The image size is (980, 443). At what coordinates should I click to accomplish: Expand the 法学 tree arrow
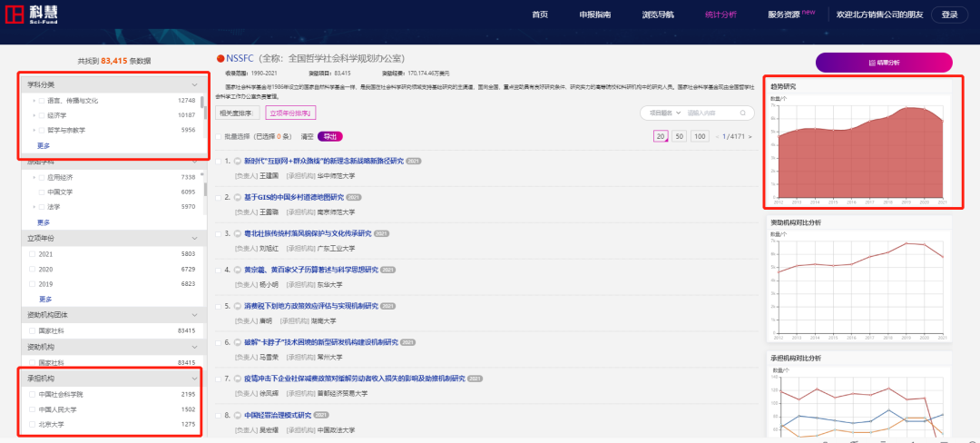click(34, 207)
